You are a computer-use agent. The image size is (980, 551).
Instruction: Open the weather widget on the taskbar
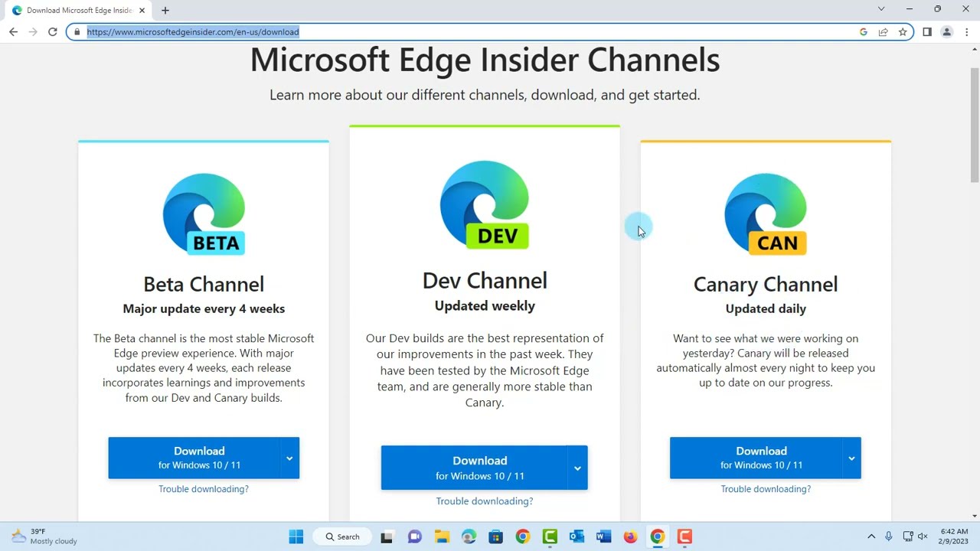click(x=44, y=536)
